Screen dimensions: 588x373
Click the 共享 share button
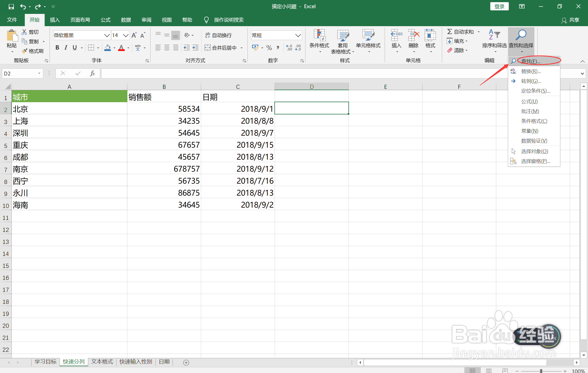click(x=571, y=20)
